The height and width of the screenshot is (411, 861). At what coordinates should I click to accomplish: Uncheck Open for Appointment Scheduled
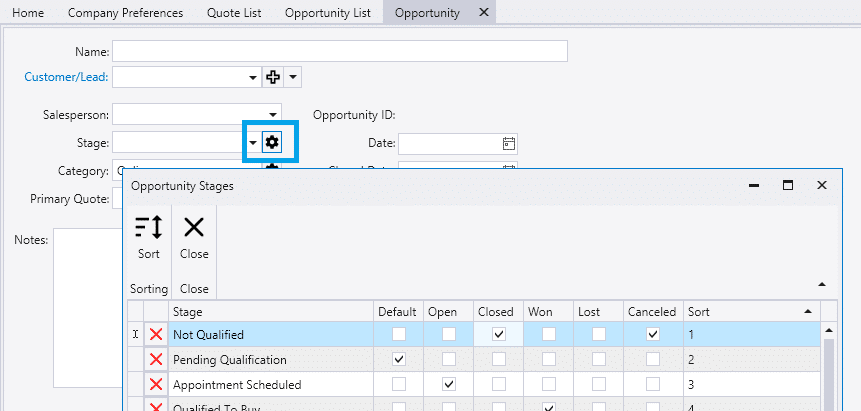[x=449, y=384]
